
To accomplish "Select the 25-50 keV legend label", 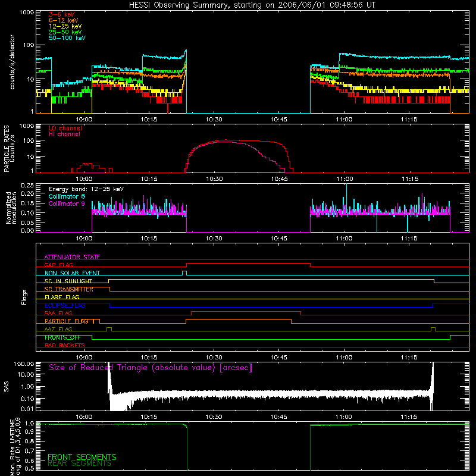I will click(65, 32).
